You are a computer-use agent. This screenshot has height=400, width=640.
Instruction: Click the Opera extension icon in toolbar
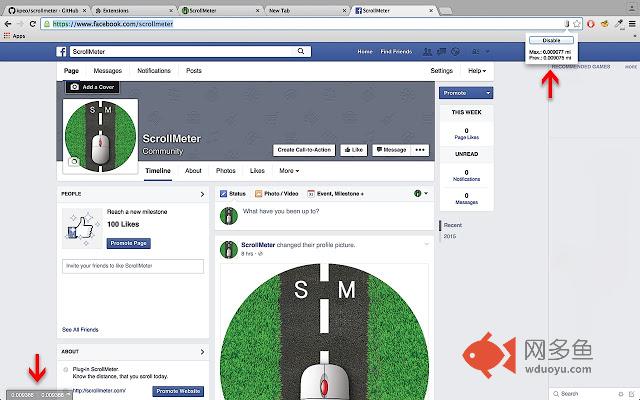(591, 24)
